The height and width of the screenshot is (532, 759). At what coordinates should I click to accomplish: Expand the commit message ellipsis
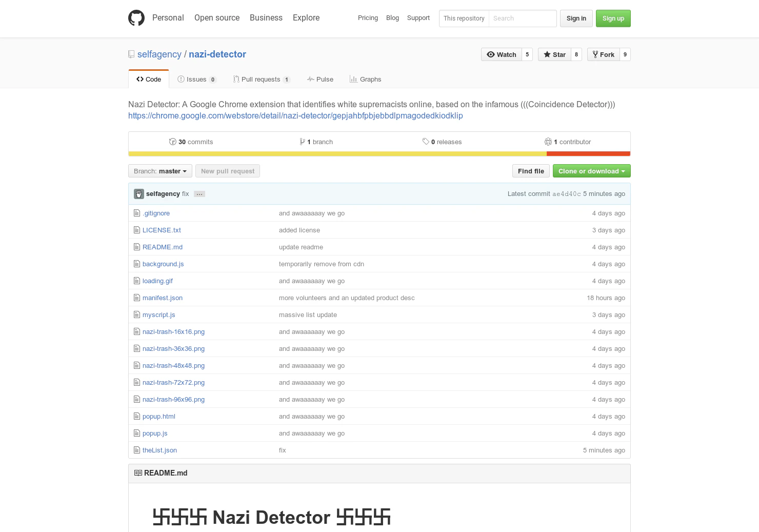199,194
